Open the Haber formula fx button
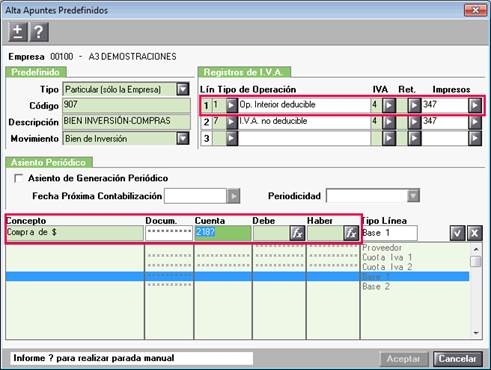 pos(351,233)
